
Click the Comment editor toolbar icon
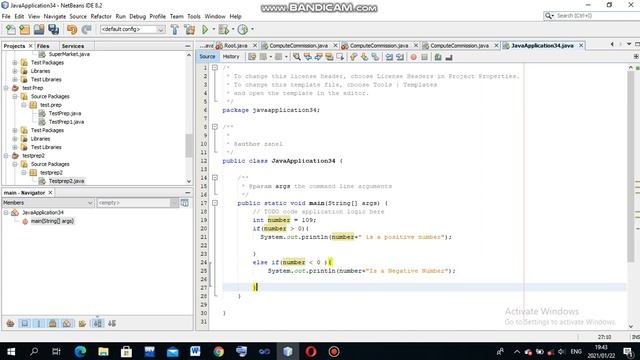[x=438, y=57]
